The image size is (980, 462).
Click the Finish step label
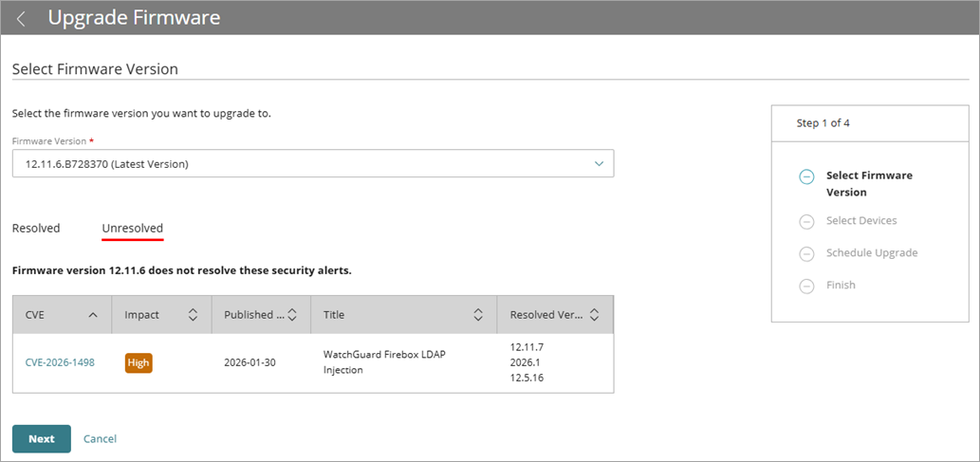click(841, 285)
